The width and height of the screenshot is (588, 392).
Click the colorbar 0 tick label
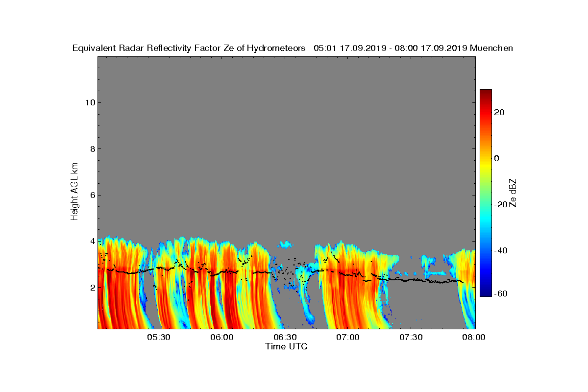(x=496, y=158)
